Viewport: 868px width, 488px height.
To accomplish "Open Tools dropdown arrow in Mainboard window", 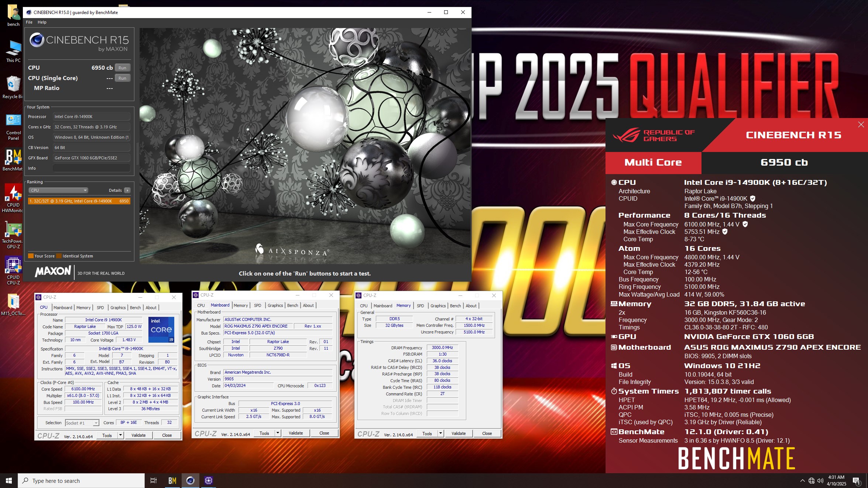I will 278,433.
